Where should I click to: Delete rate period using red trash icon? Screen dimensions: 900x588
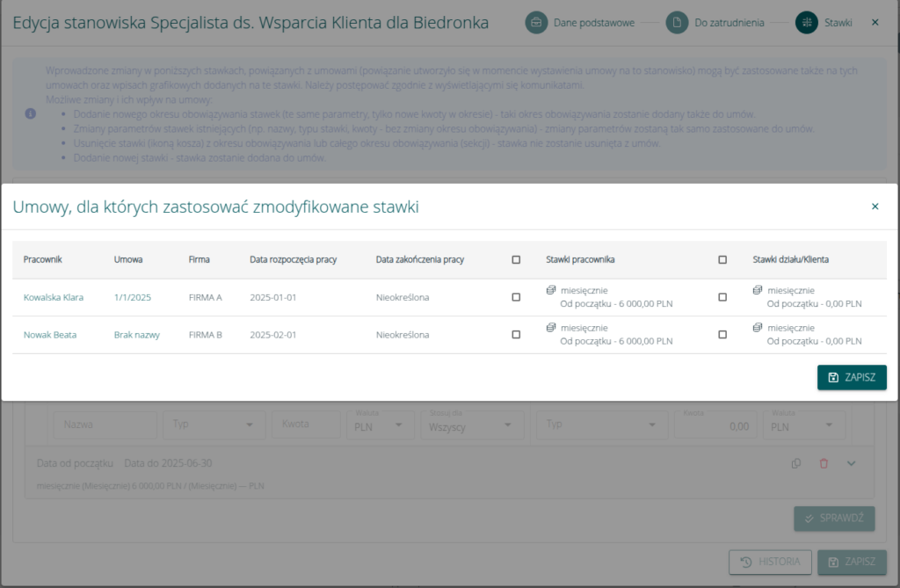pyautogui.click(x=824, y=463)
